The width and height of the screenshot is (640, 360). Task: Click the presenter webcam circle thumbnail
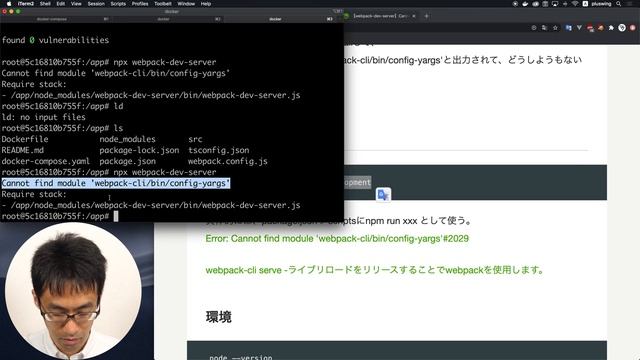[73, 291]
